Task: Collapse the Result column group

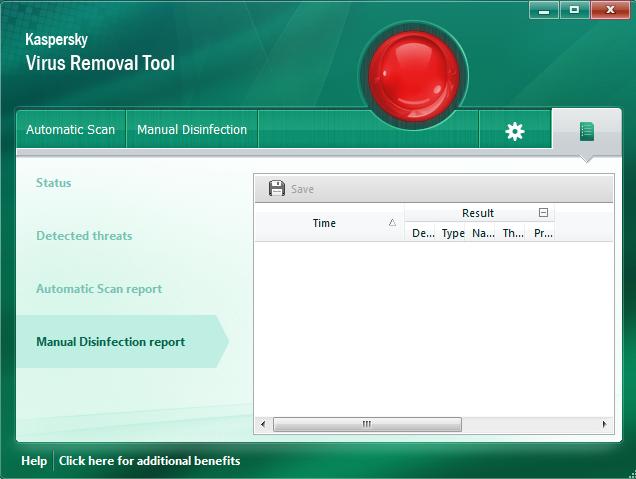Action: (543, 213)
